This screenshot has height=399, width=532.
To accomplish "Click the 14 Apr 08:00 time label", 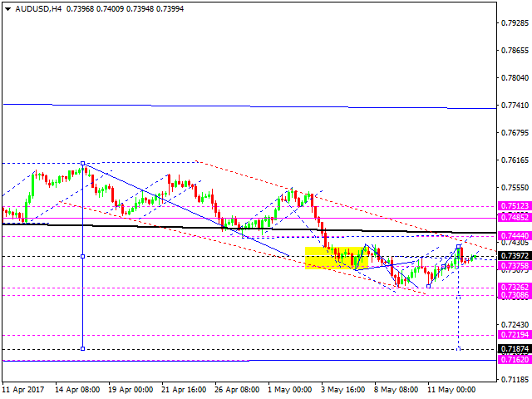I will click(77, 390).
